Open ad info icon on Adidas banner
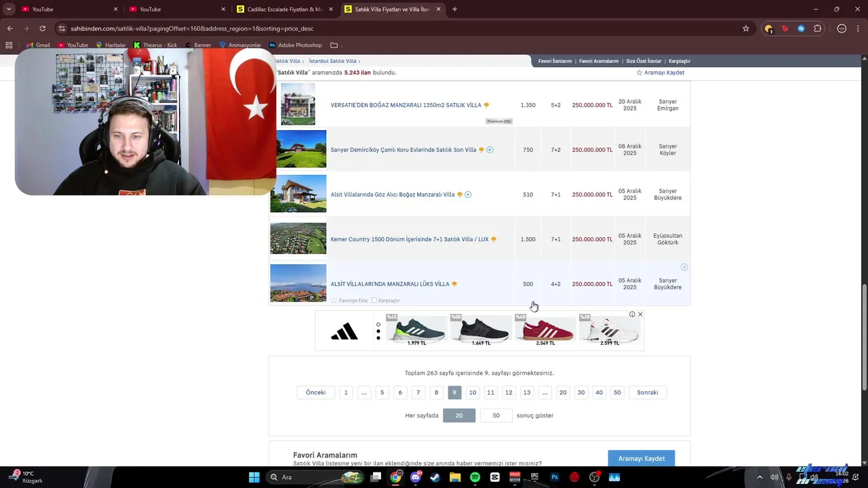Image resolution: width=868 pixels, height=488 pixels. pos(632,314)
